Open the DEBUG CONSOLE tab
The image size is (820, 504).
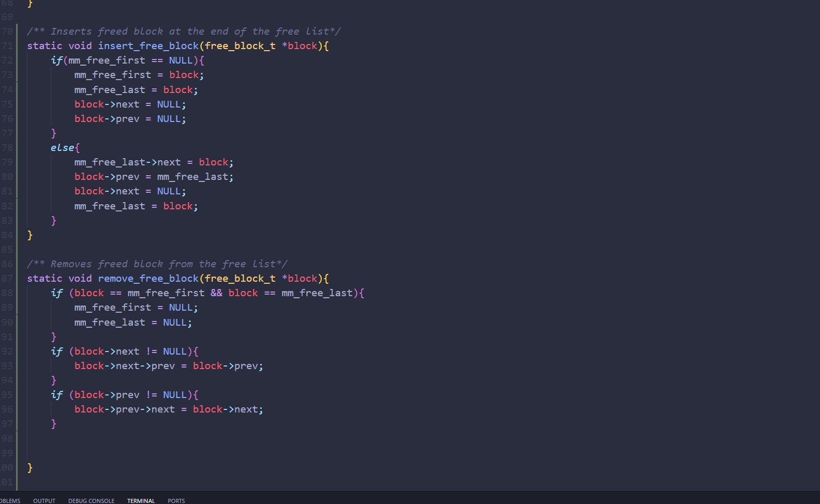[91, 500]
